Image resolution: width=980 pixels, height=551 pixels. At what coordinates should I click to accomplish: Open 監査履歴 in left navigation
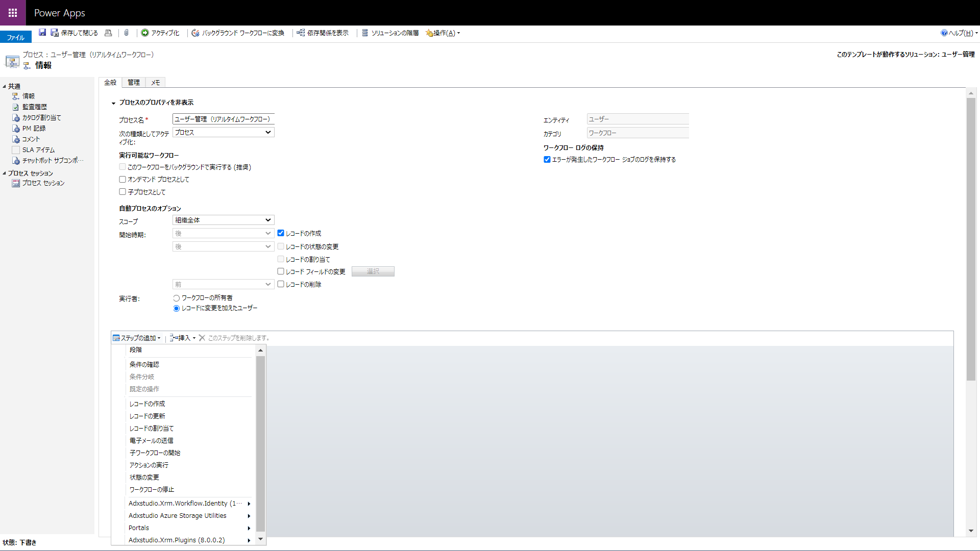coord(35,107)
